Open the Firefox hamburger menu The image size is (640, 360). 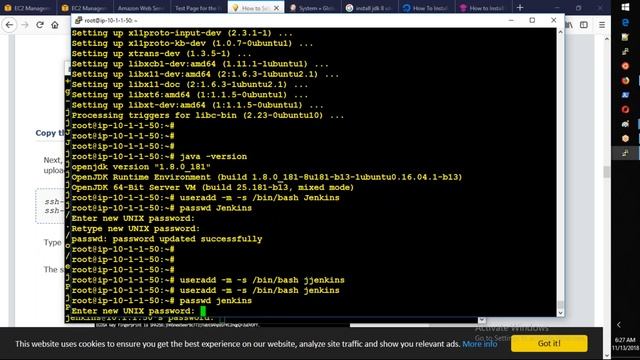(602, 25)
